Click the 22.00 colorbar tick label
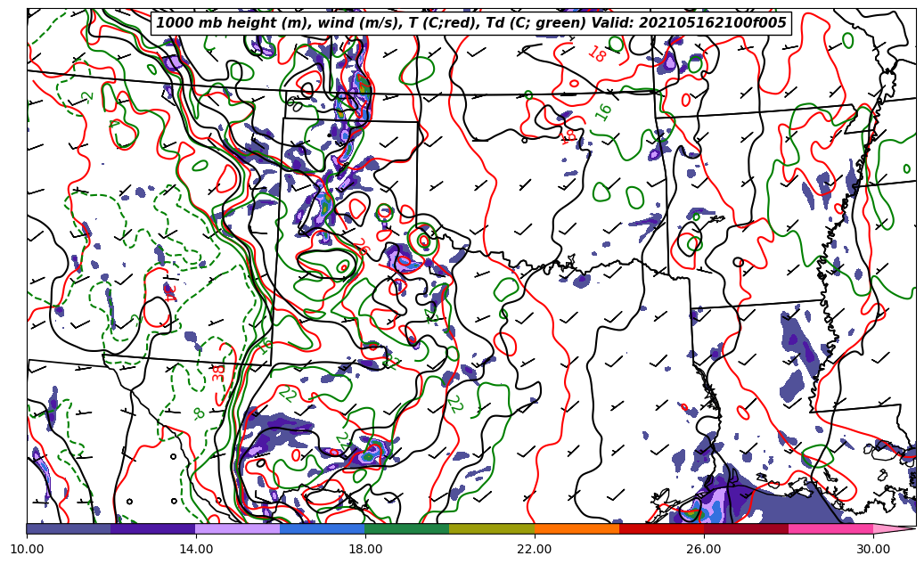 click(x=535, y=549)
